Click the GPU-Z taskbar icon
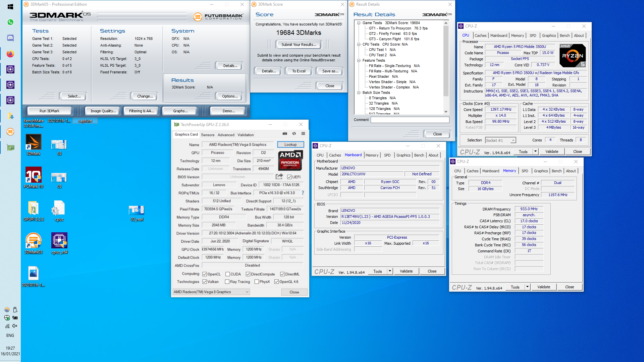Viewport: 644px width, 362px height. (10, 147)
